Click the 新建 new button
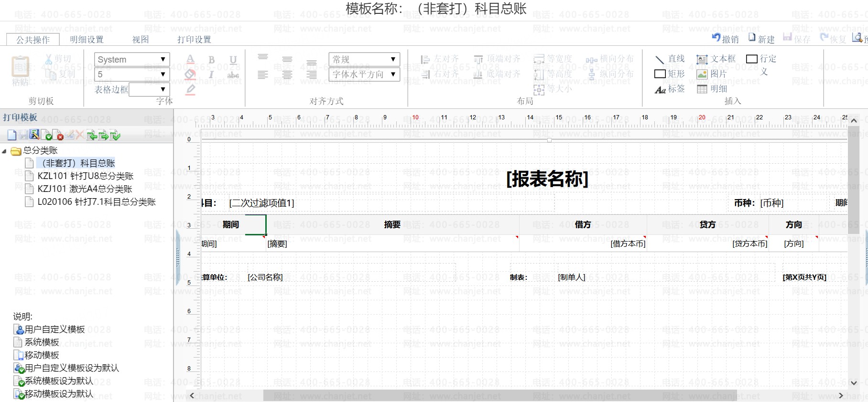 click(x=761, y=38)
